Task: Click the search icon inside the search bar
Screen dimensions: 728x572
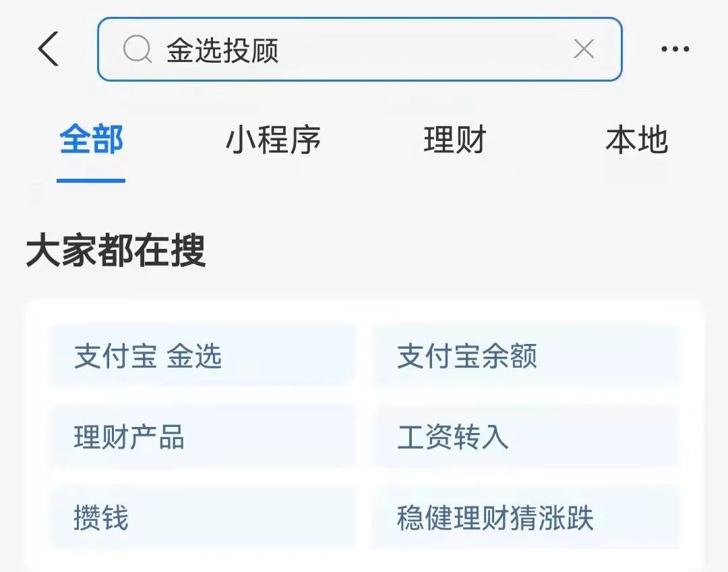Action: pos(138,49)
